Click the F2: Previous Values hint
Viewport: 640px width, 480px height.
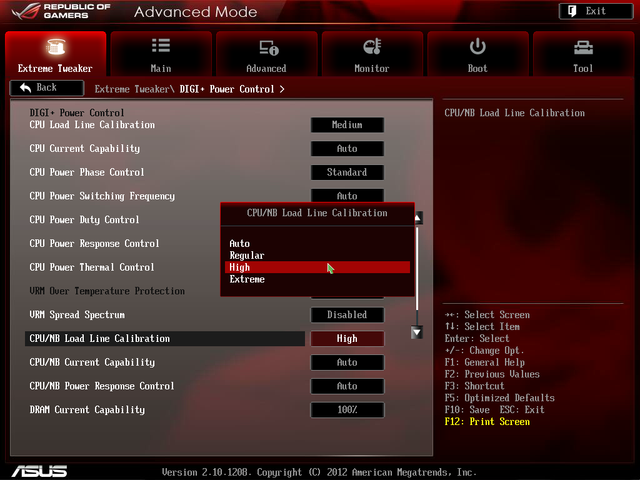(492, 374)
